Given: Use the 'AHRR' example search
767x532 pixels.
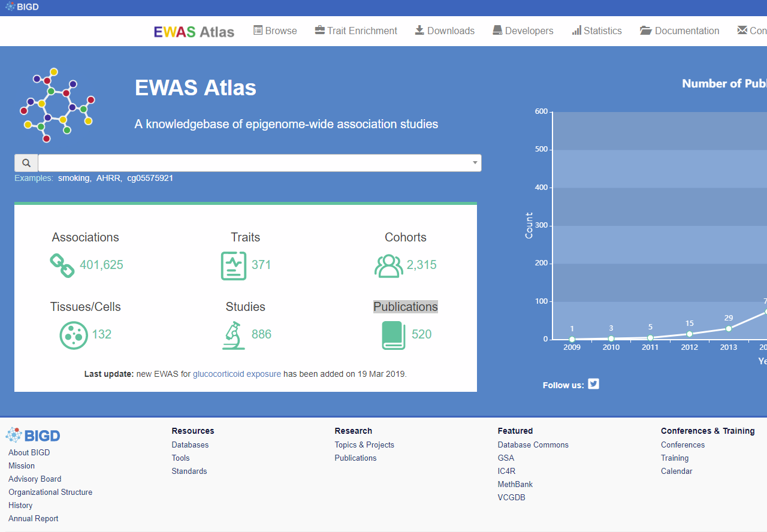Looking at the screenshot, I should 109,178.
